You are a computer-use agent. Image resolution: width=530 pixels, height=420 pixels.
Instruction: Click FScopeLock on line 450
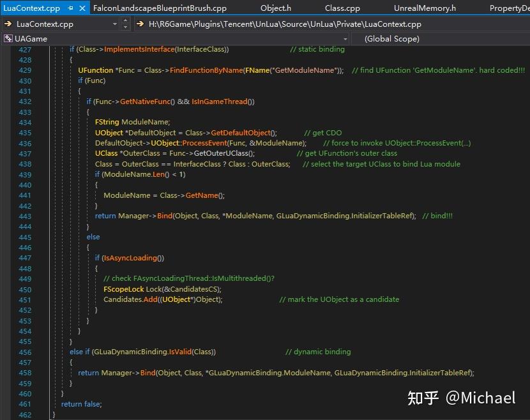124,289
